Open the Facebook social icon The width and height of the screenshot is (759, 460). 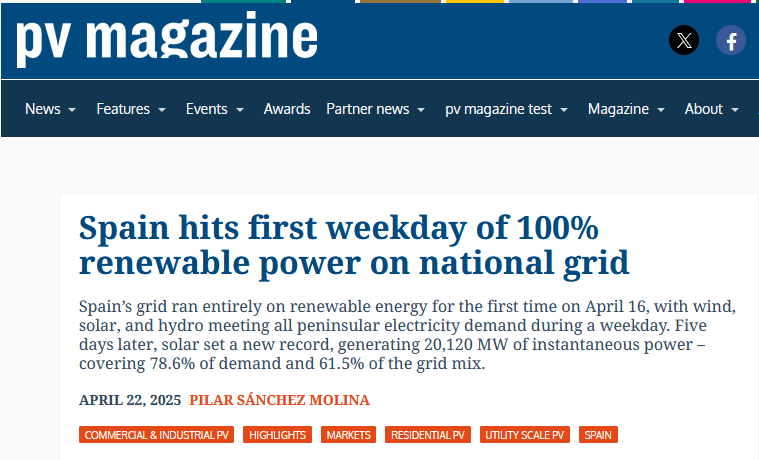[x=731, y=41]
